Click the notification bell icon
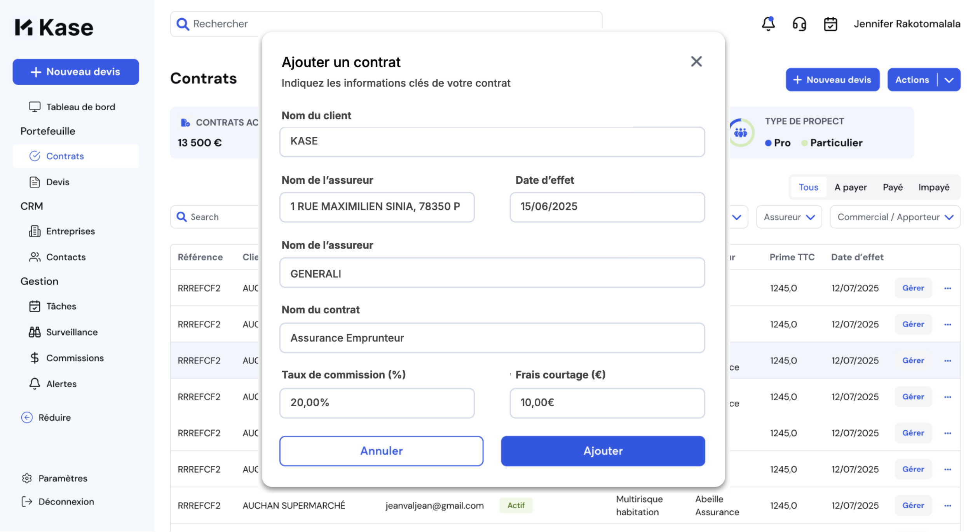Viewport: 980px width, 532px height. coord(768,24)
